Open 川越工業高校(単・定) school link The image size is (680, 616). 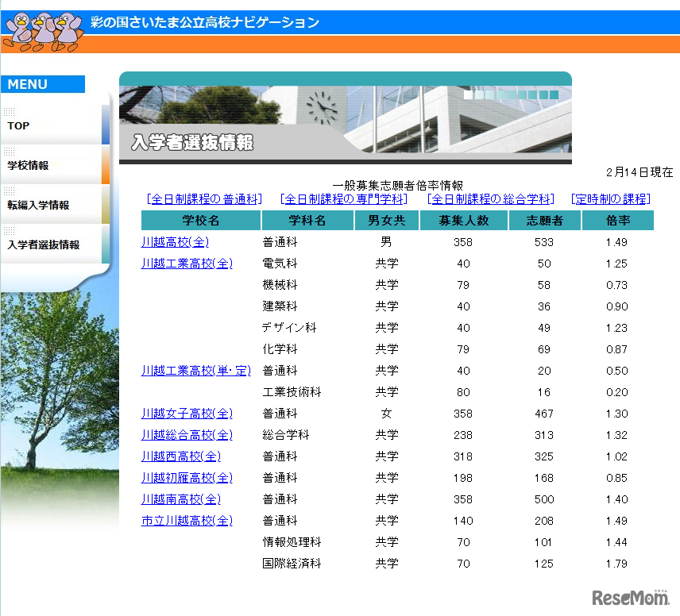[x=195, y=371]
